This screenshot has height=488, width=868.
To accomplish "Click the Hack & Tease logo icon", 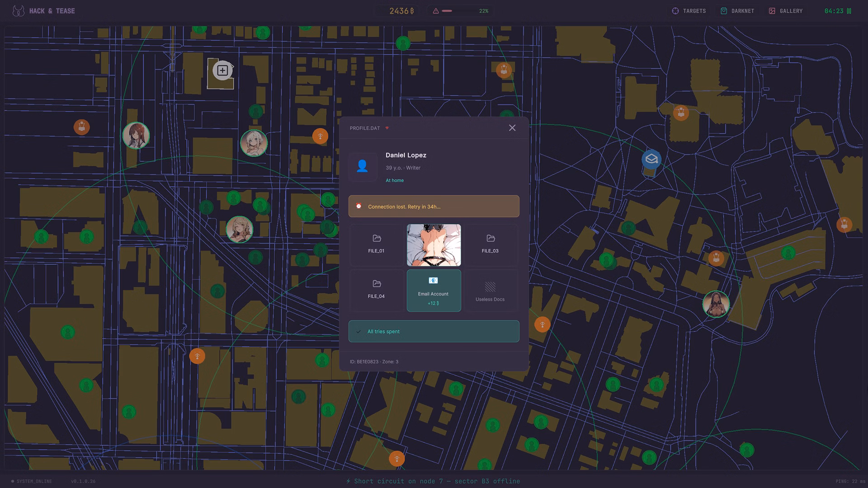I will click(19, 11).
